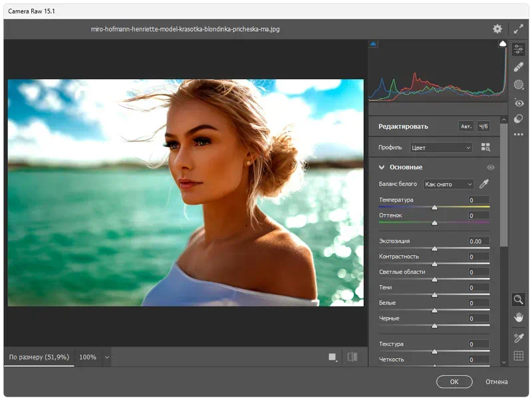Toggle Основные panel visibility eye
The width and height of the screenshot is (532, 400).
tap(491, 167)
